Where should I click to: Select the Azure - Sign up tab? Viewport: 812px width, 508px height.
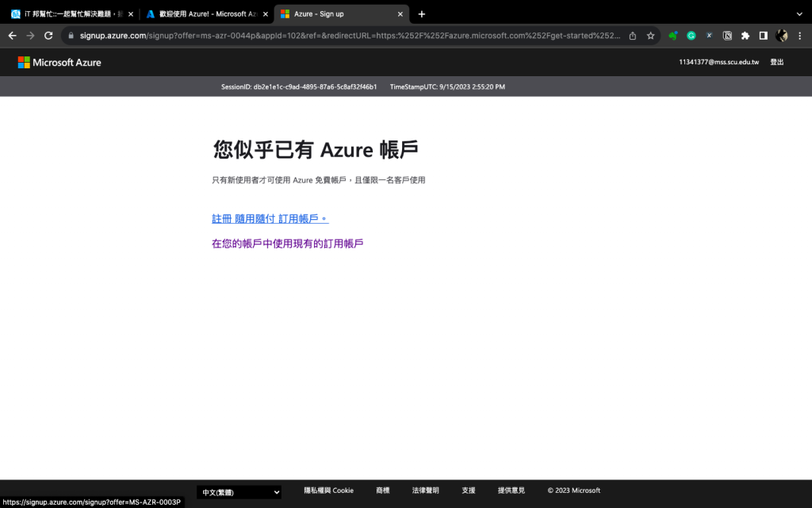(x=342, y=14)
